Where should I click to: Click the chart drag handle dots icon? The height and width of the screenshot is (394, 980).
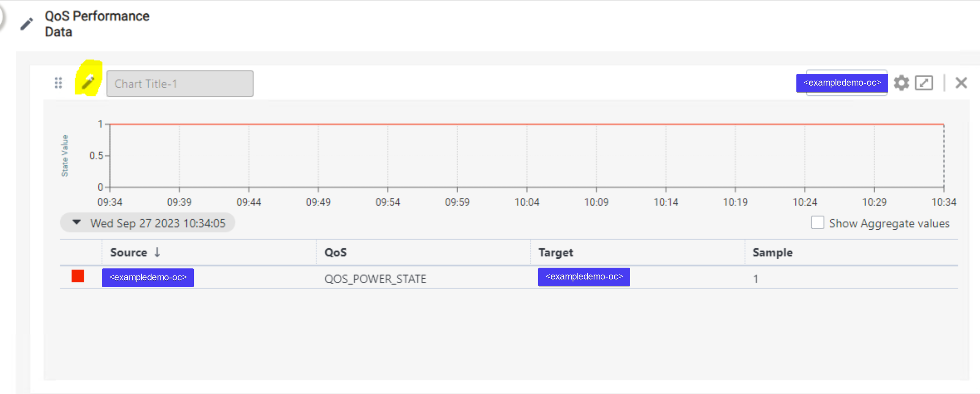(58, 83)
